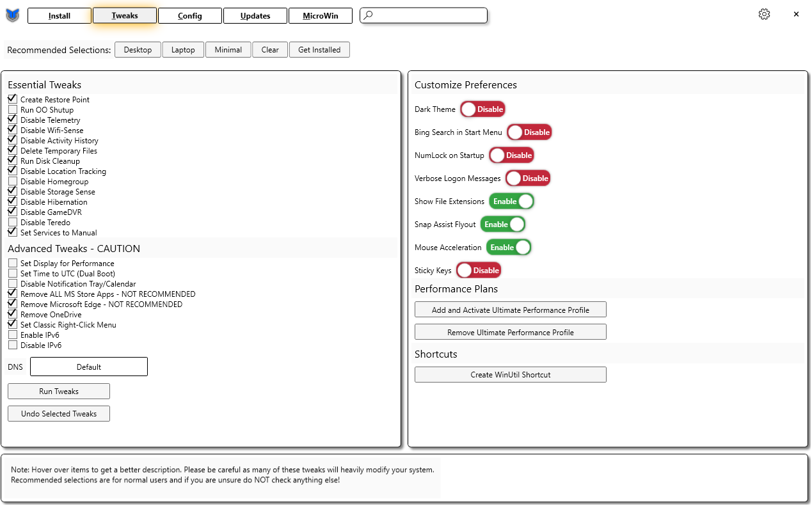Select the Tweaks tab
This screenshot has height=506, width=812.
pyautogui.click(x=125, y=15)
